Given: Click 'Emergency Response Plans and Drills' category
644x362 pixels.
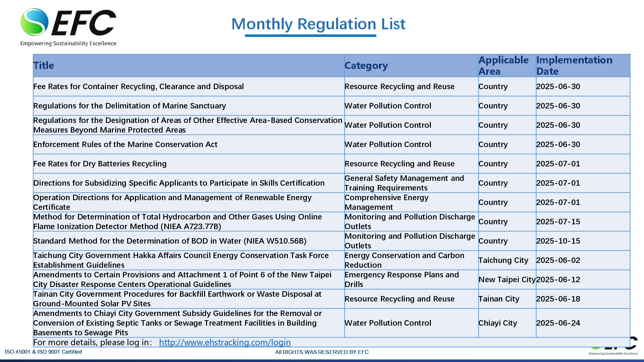Looking at the screenshot, I should 402,280.
